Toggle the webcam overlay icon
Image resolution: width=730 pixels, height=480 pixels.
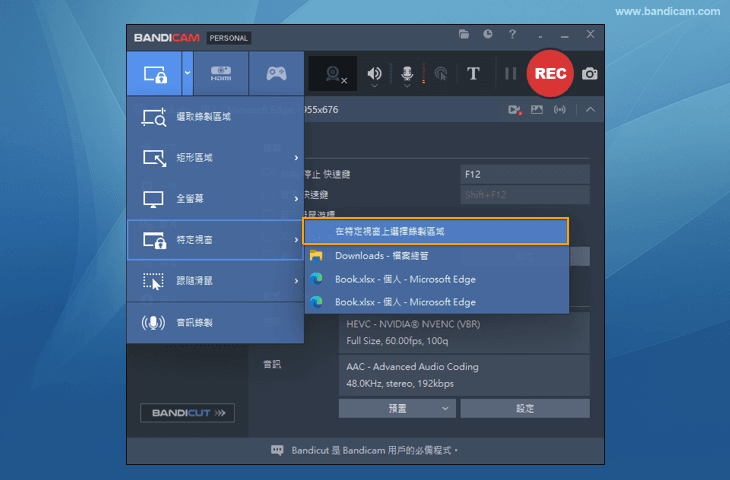(333, 74)
